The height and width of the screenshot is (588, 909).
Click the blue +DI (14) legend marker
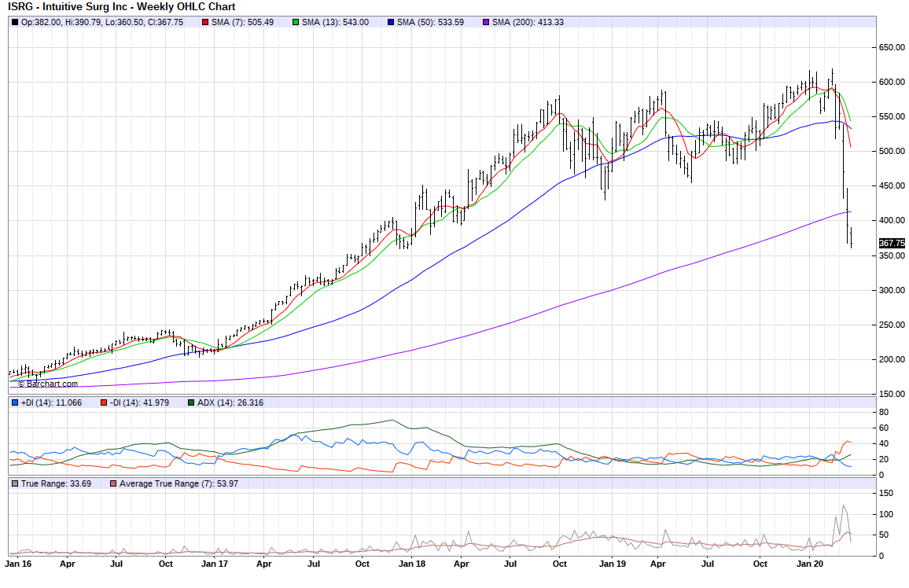pos(15,402)
